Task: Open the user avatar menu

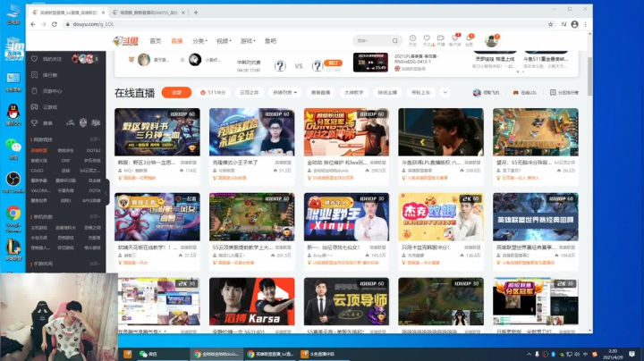Action: (491, 40)
